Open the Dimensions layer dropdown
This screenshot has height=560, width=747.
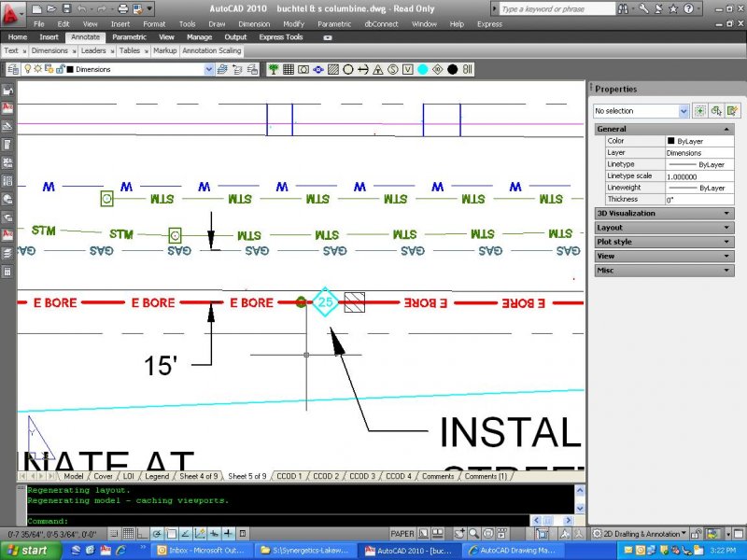[x=209, y=68]
